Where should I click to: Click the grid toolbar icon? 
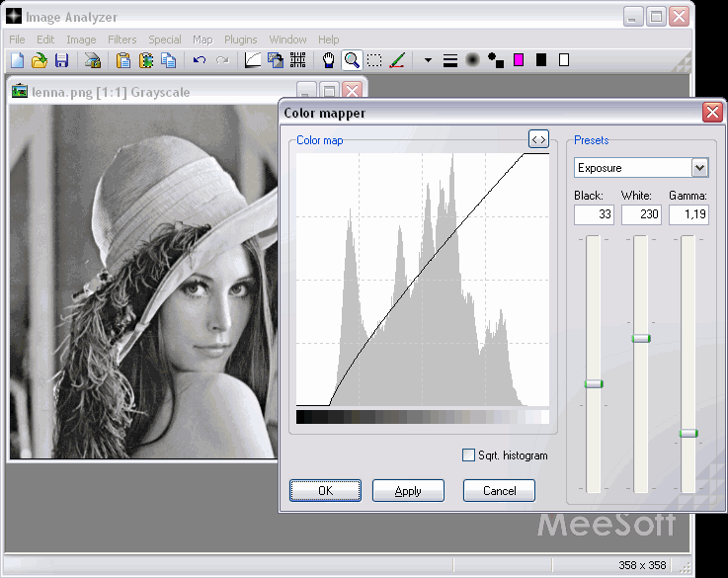[x=297, y=60]
